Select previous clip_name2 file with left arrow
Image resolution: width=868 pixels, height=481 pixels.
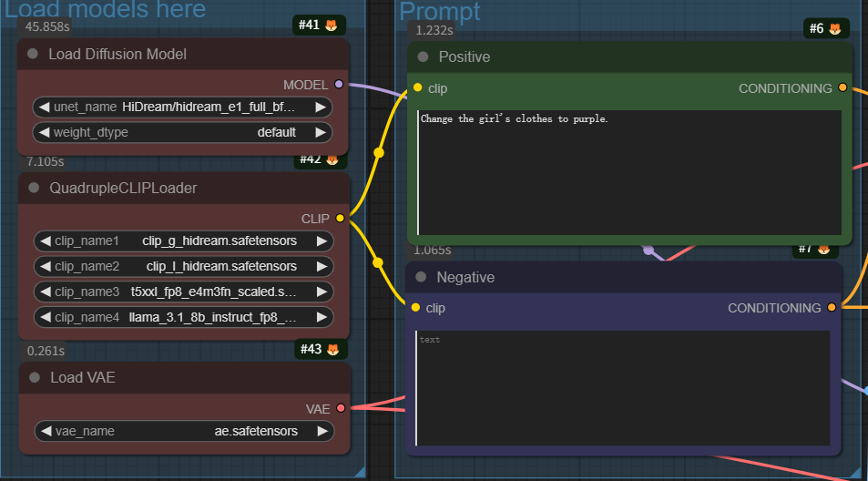pyautogui.click(x=46, y=266)
